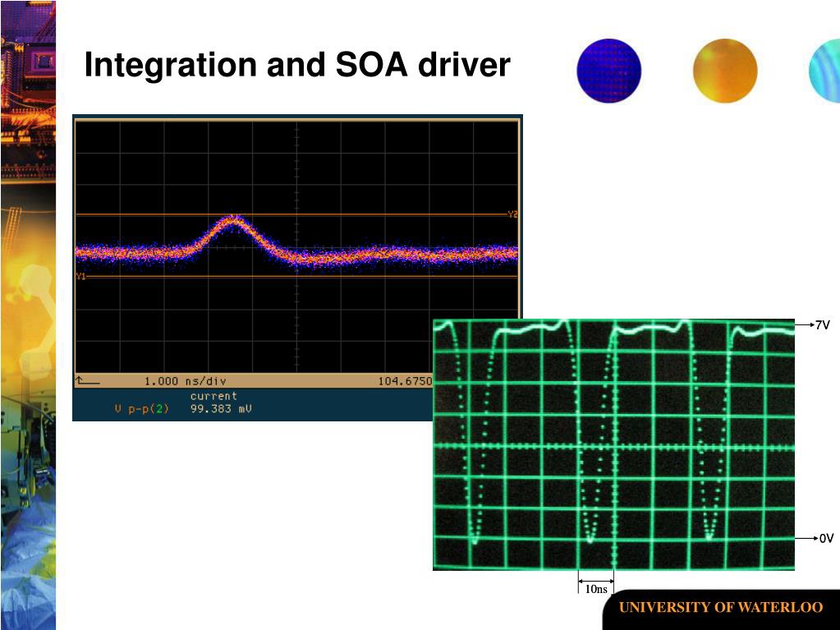Click the '99.383 mV' measurement value

(x=221, y=409)
